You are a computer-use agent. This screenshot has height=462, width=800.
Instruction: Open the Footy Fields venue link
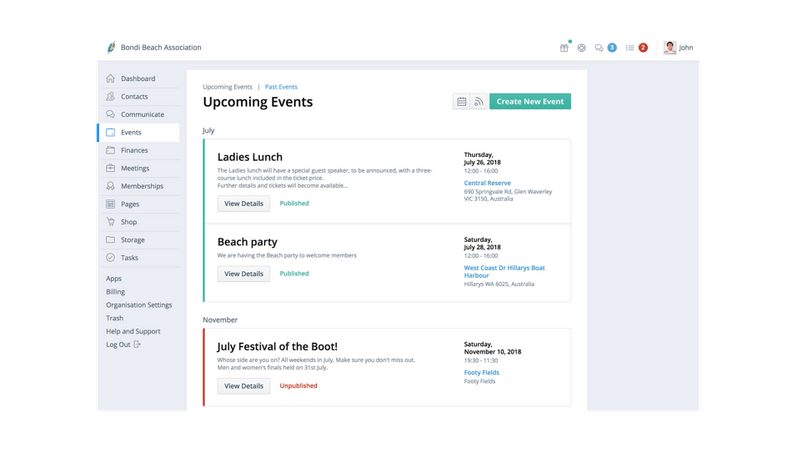pyautogui.click(x=481, y=372)
